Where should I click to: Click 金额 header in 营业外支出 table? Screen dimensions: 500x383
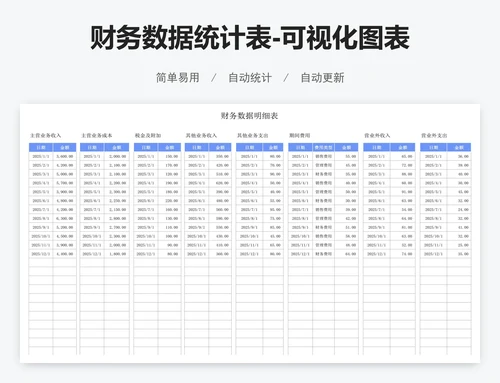pyautogui.click(x=459, y=147)
